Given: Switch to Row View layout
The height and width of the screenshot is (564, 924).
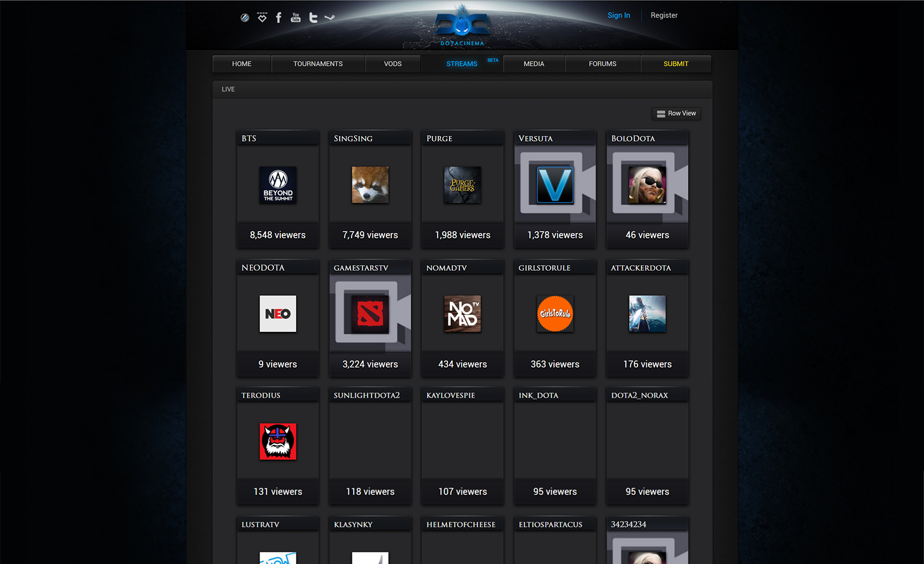Looking at the screenshot, I should 676,114.
